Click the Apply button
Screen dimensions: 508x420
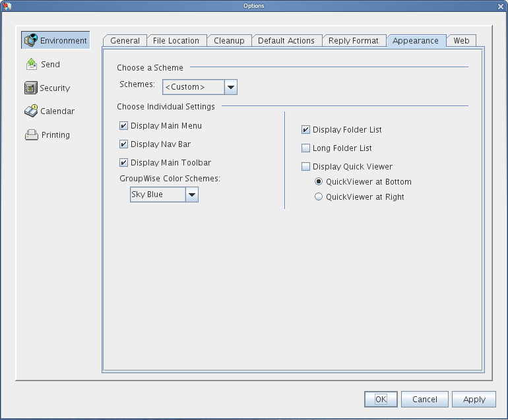pyautogui.click(x=474, y=400)
